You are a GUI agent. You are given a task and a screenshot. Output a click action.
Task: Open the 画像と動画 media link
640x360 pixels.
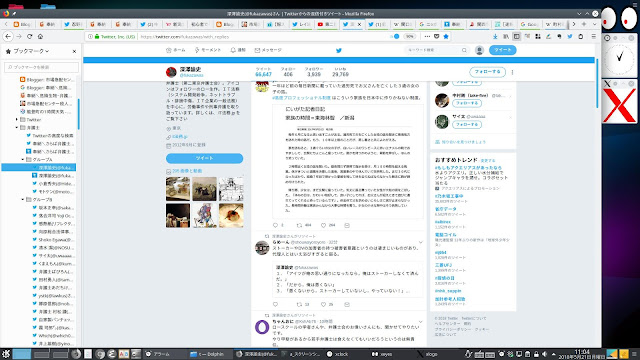(x=187, y=171)
